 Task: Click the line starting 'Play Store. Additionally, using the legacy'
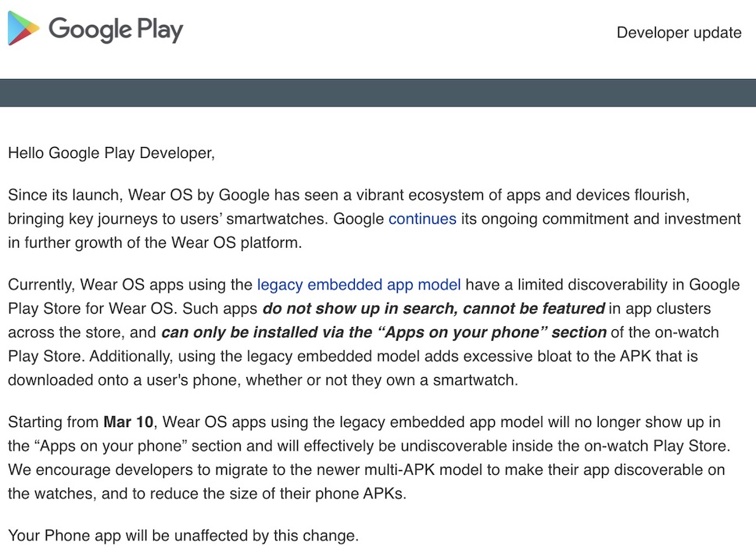point(353,356)
